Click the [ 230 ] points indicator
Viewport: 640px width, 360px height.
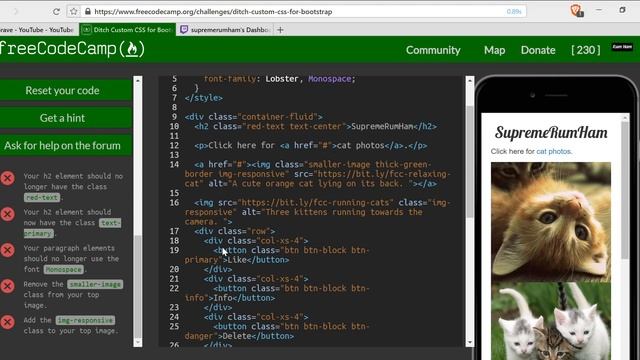coord(586,50)
